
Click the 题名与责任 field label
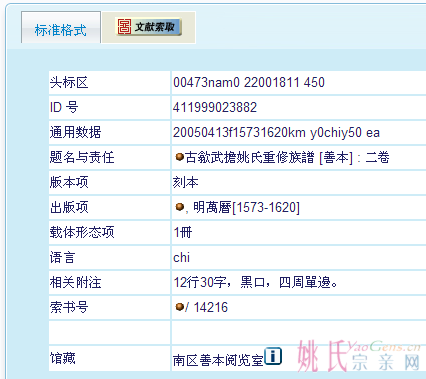tap(82, 157)
